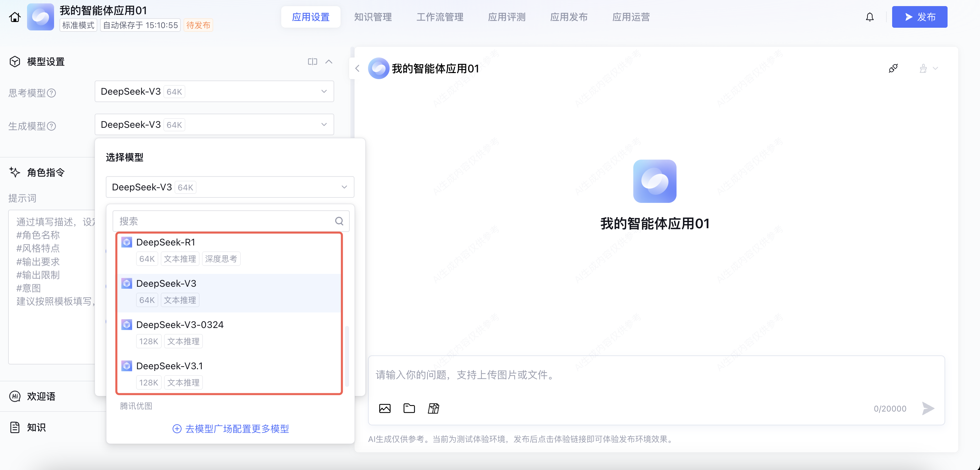Open the 思考模型 dropdown
This screenshot has width=980, height=470.
214,91
